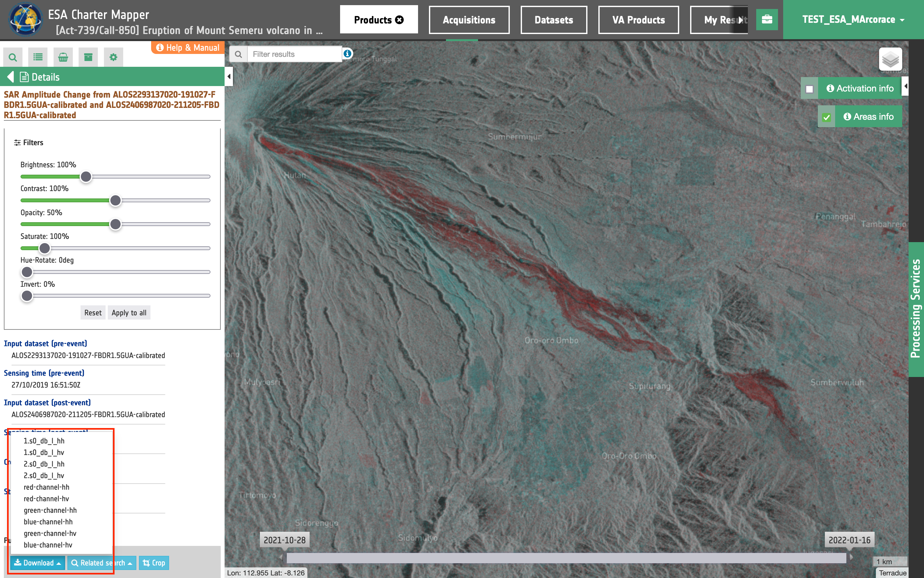This screenshot has height=578, width=924.
Task: Click the Brightness slider handle
Action: (86, 177)
